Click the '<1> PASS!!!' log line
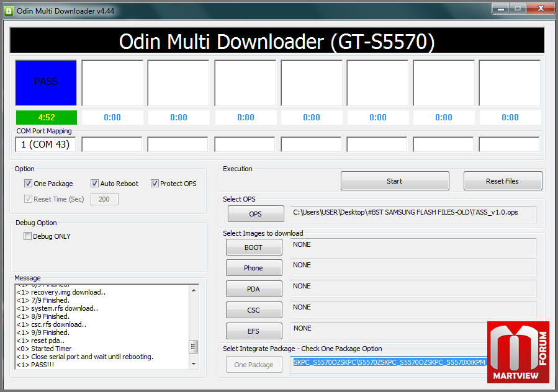Viewport: 558px width, 392px height. (35, 365)
